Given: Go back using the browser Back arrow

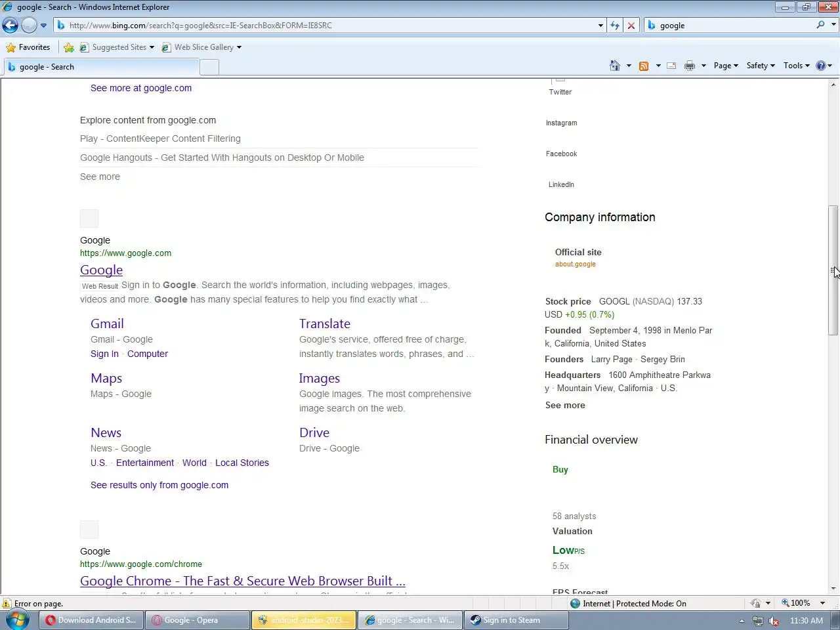Looking at the screenshot, I should 10,25.
